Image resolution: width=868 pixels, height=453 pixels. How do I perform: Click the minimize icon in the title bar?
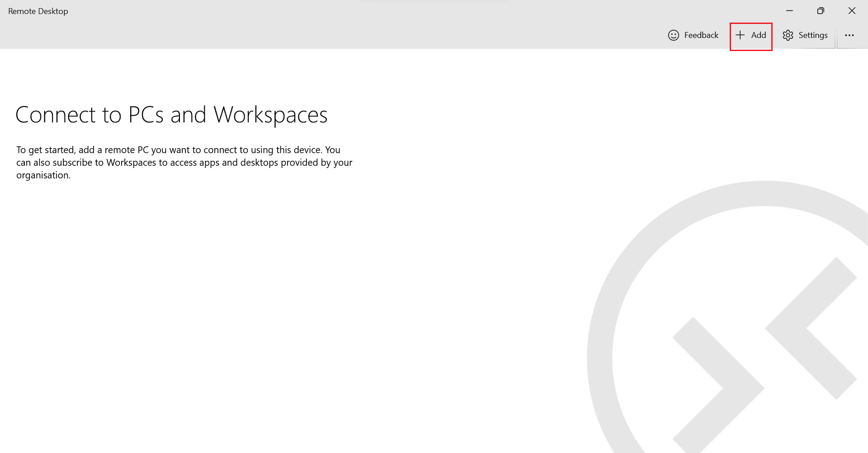pos(789,10)
